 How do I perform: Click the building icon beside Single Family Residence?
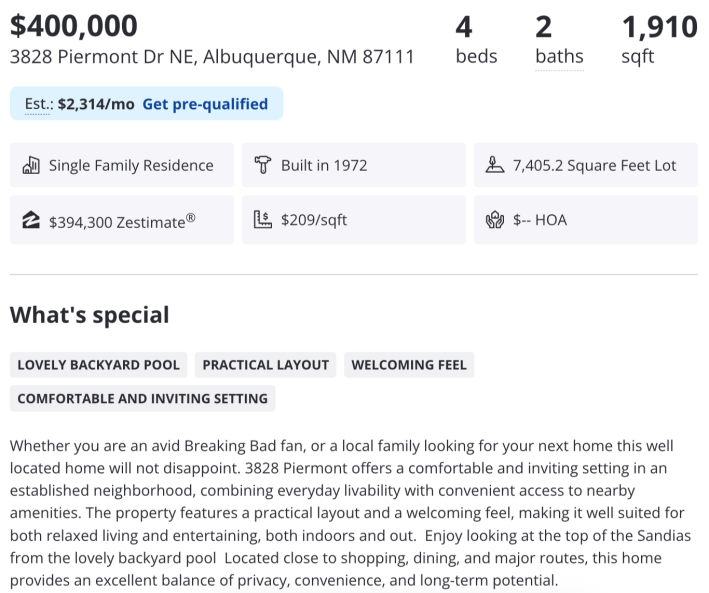click(31, 165)
